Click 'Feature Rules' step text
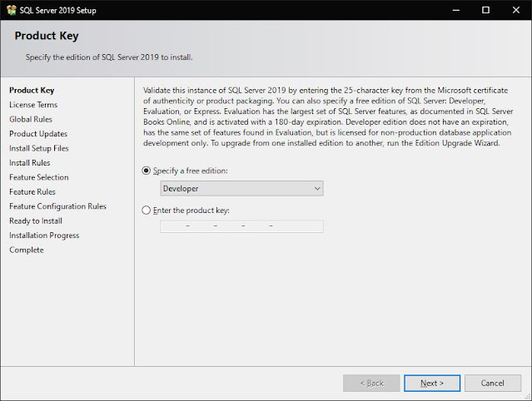Image resolution: width=532 pixels, height=401 pixels. pyautogui.click(x=32, y=192)
